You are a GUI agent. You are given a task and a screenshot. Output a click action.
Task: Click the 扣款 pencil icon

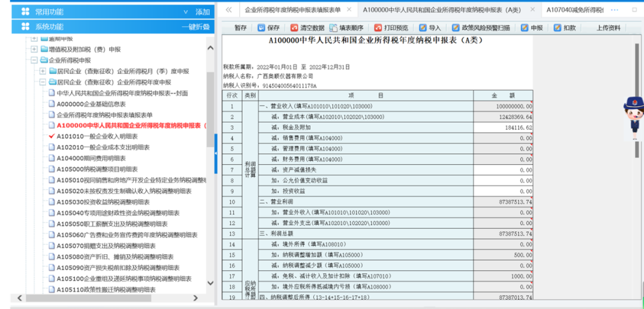click(558, 28)
